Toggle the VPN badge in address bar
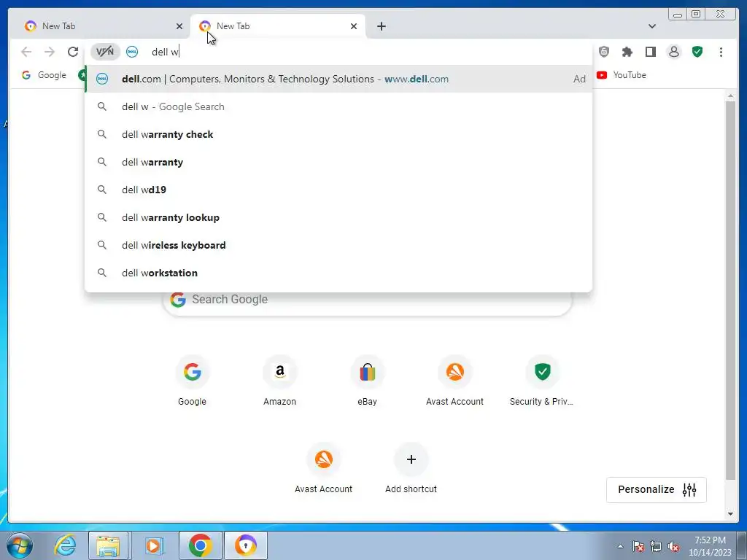The image size is (747, 560). pyautogui.click(x=105, y=52)
